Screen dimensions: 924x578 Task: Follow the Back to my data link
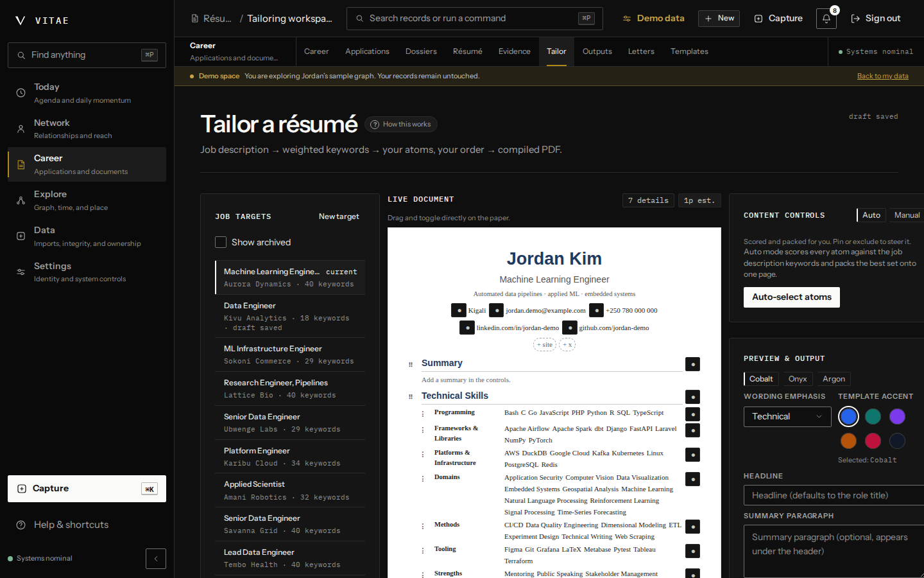click(x=883, y=76)
